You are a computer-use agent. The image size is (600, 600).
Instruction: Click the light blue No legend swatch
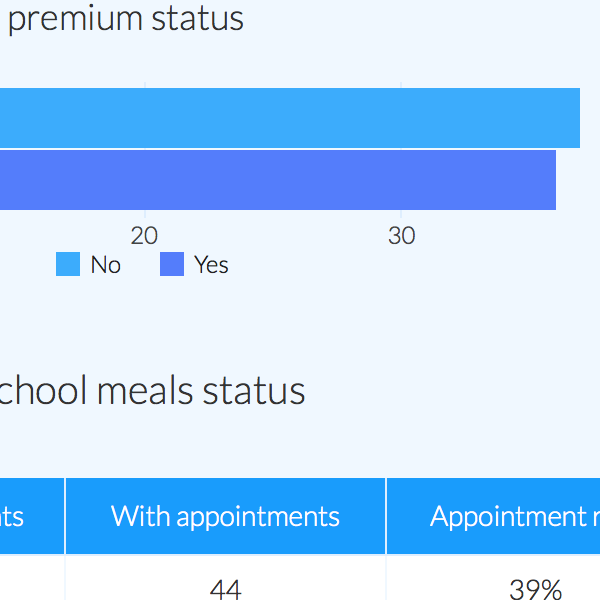pyautogui.click(x=68, y=265)
